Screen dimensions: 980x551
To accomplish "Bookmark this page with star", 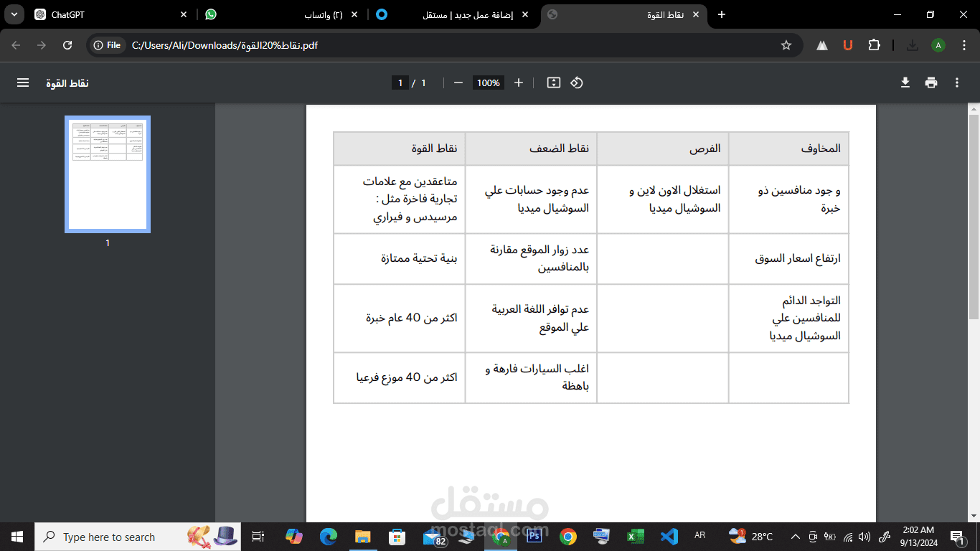I will coord(786,45).
